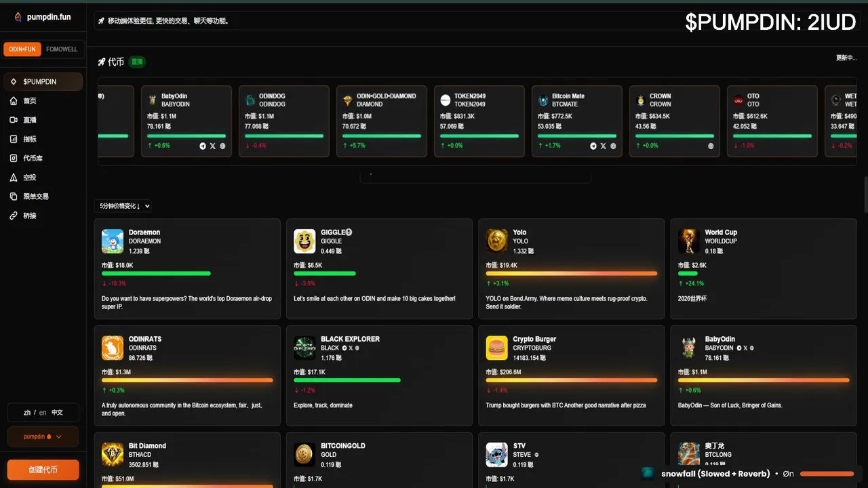
Task: Open the World Cup token title
Action: tap(721, 232)
